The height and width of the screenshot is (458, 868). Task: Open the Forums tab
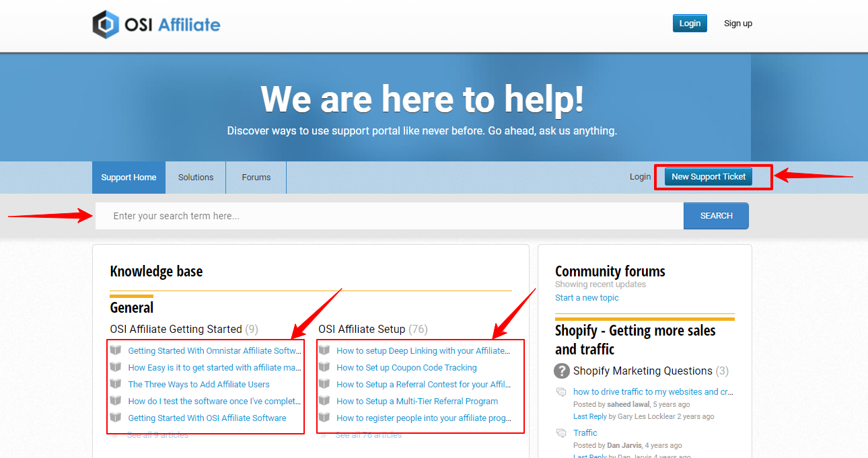coord(256,178)
